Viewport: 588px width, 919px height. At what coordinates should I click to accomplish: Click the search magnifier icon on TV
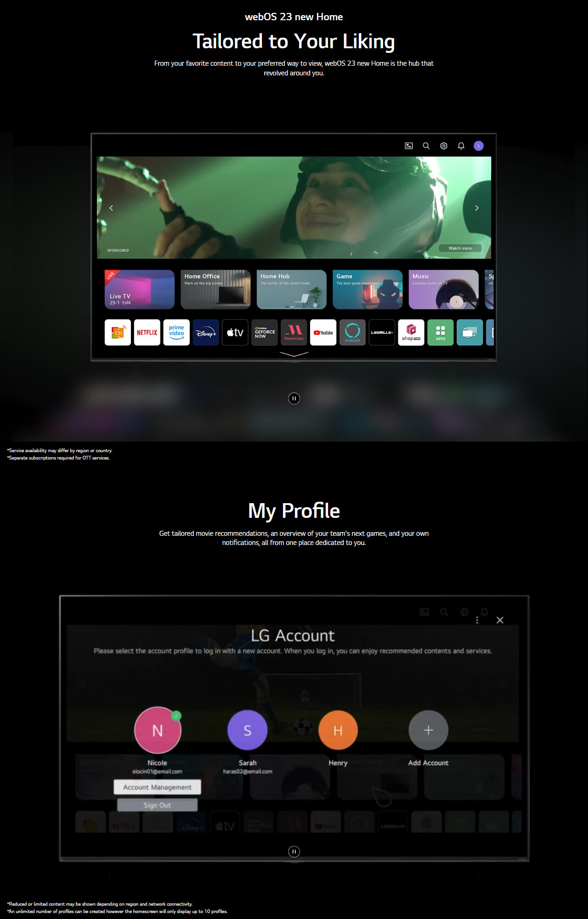point(426,146)
